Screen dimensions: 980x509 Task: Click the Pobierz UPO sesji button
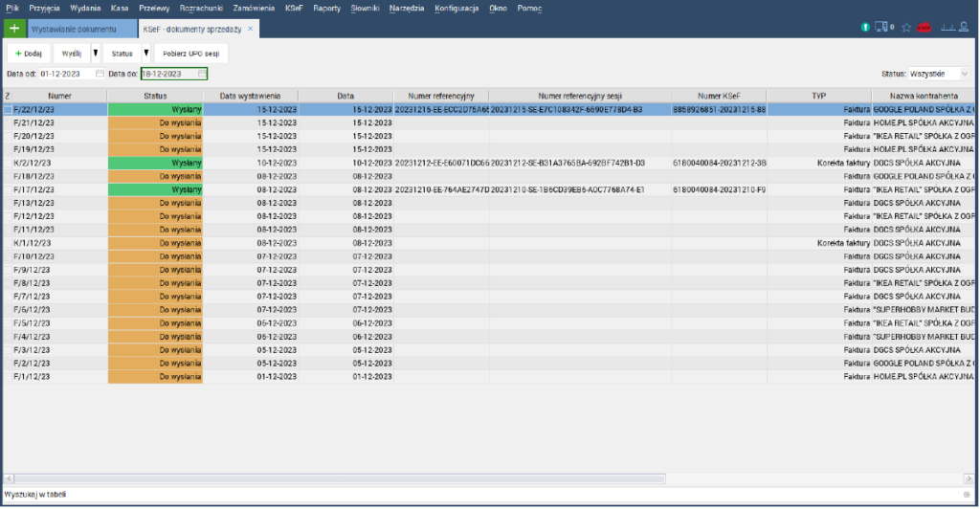pyautogui.click(x=190, y=54)
